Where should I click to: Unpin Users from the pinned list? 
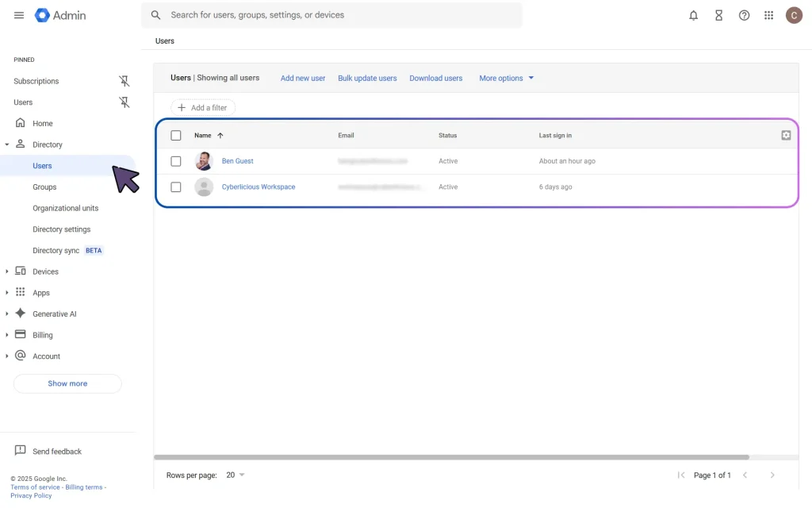coord(124,102)
